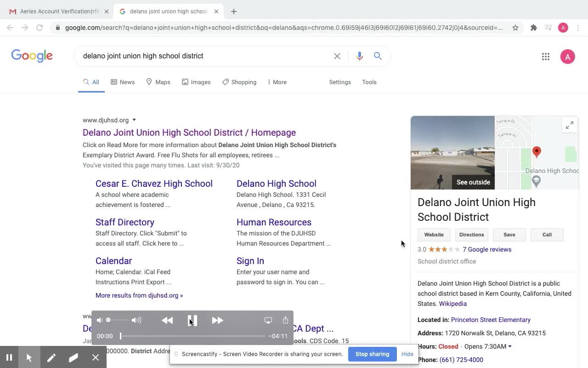Open the media control icon in toolbar
The image size is (588, 368).
coord(548,28)
